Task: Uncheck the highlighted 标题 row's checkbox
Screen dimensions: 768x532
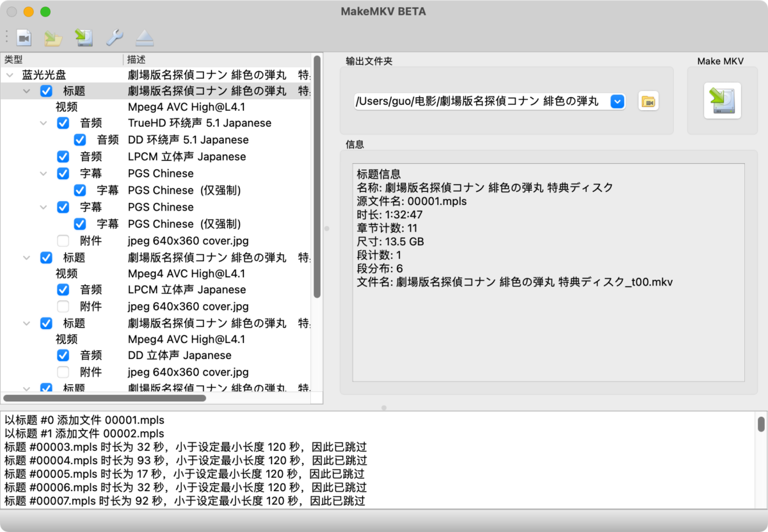Action: point(46,91)
